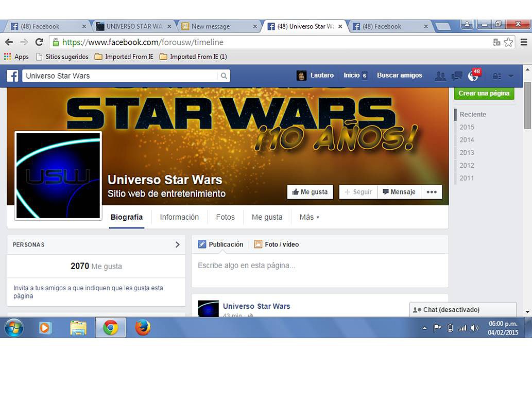Open File Explorer taskbar icon
The height and width of the screenshot is (408, 532).
point(78,328)
